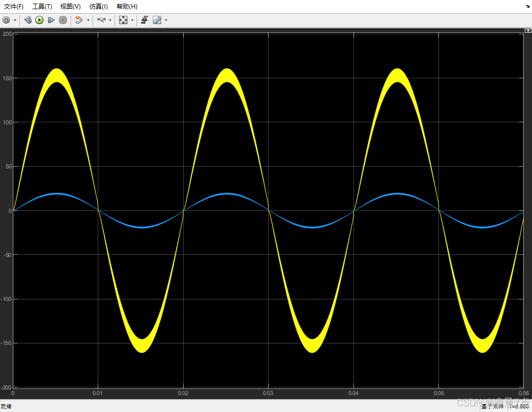The image size is (532, 412).
Task: Click the Y-axis label -100
Action: click(x=6, y=299)
